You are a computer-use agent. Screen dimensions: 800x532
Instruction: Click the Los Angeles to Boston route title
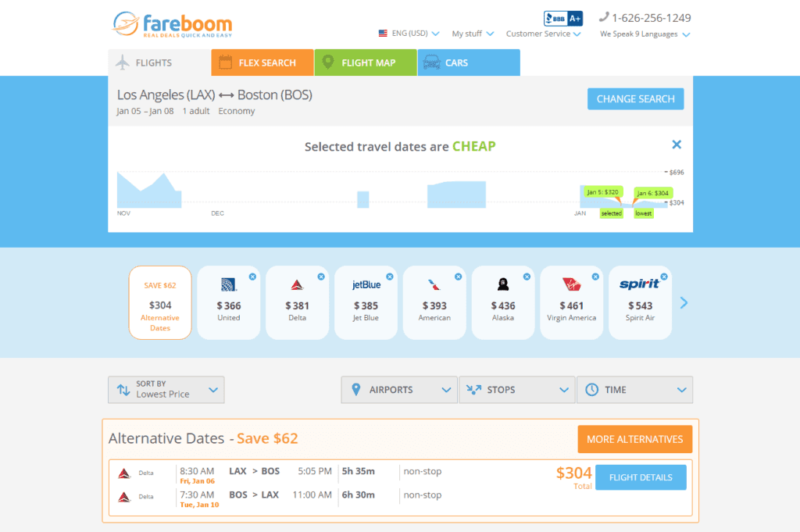point(214,95)
